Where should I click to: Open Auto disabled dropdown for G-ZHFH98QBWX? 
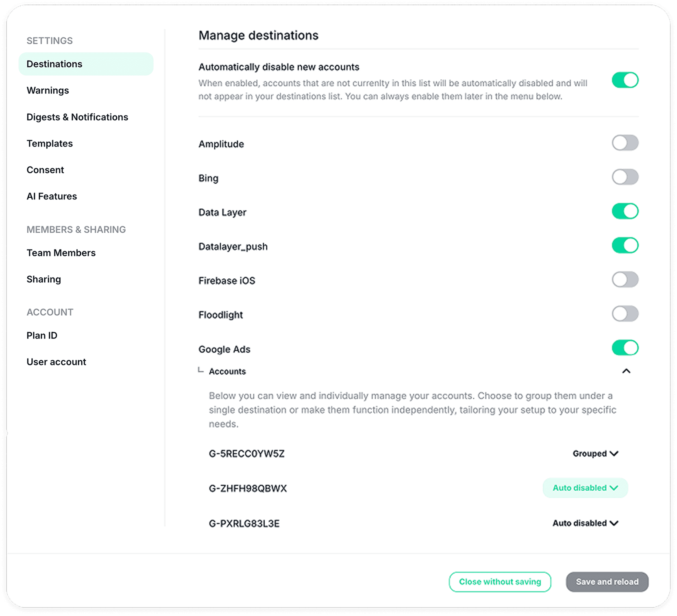tap(585, 488)
